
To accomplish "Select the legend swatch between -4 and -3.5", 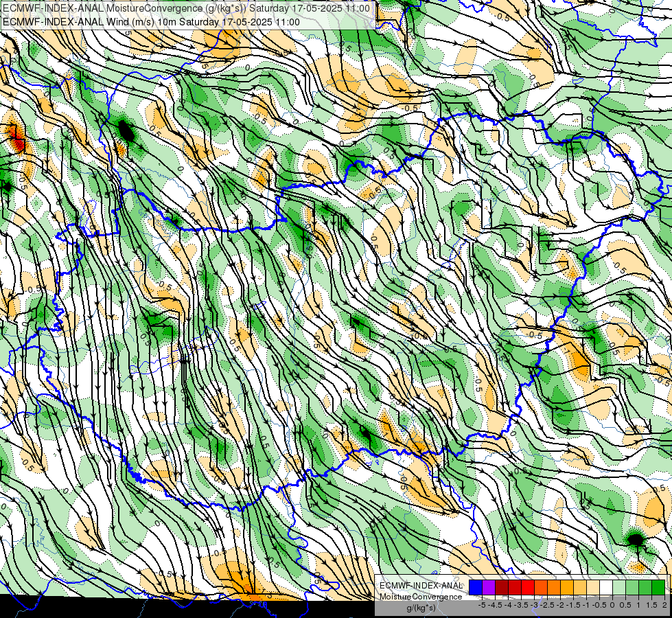I will [x=515, y=587].
